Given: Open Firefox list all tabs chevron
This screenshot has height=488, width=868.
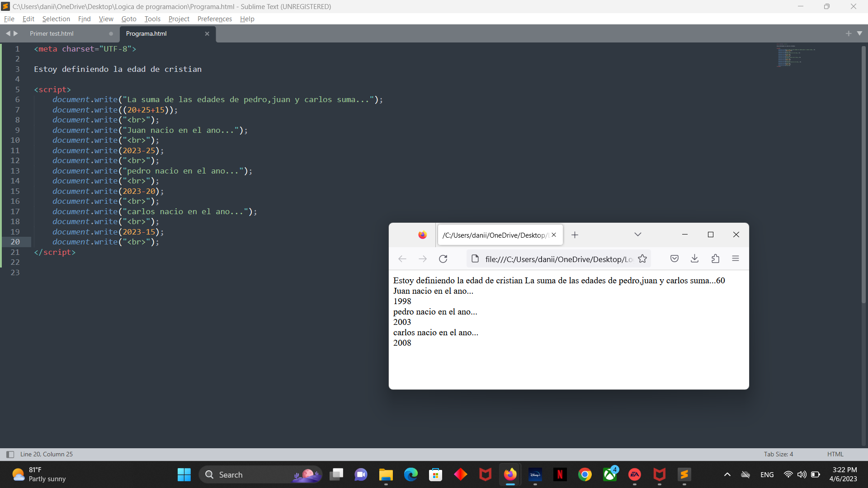Looking at the screenshot, I should (637, 235).
